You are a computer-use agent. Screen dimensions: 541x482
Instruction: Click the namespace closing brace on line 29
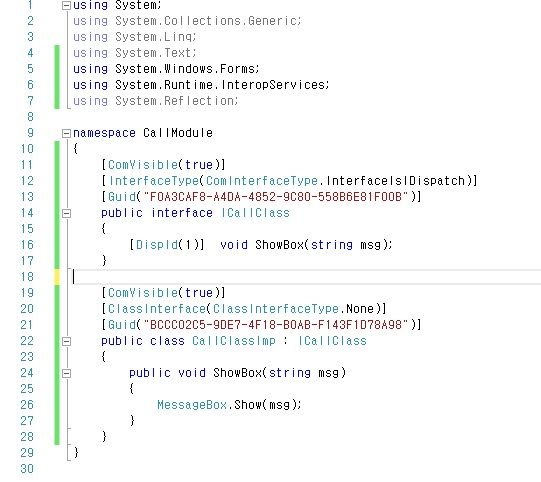(x=76, y=452)
